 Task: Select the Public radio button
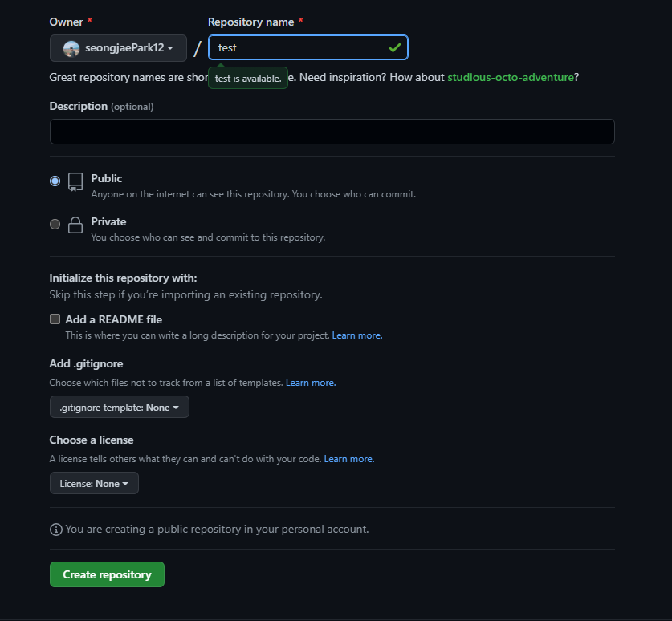point(55,181)
